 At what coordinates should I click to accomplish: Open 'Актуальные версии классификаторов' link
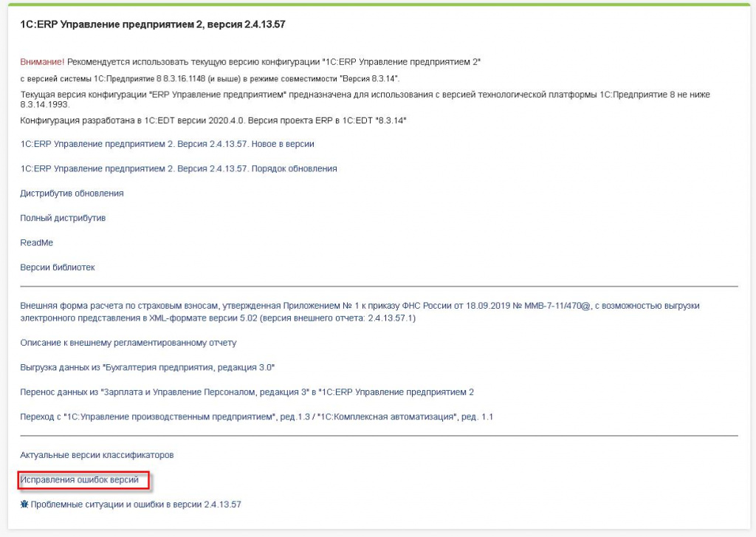pos(98,455)
